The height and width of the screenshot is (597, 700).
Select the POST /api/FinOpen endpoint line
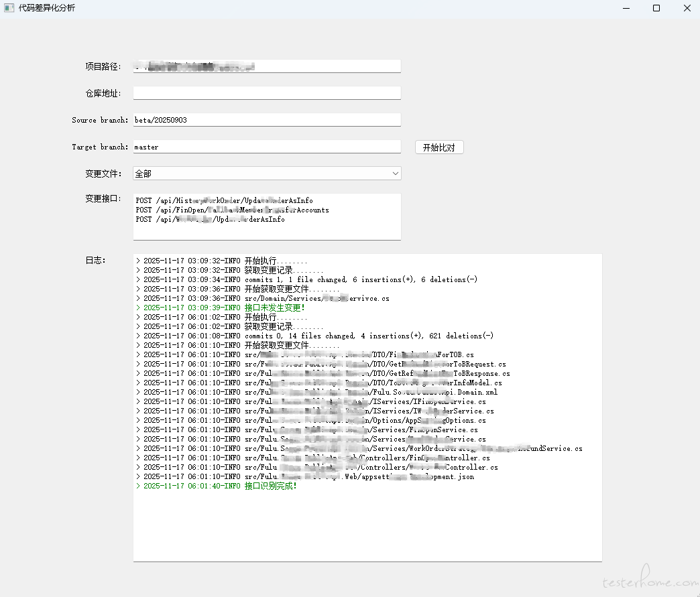tap(232, 210)
